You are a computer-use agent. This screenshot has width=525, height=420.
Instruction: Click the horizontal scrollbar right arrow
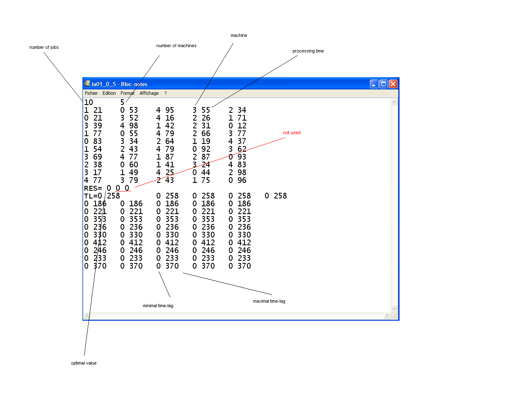[x=387, y=316]
